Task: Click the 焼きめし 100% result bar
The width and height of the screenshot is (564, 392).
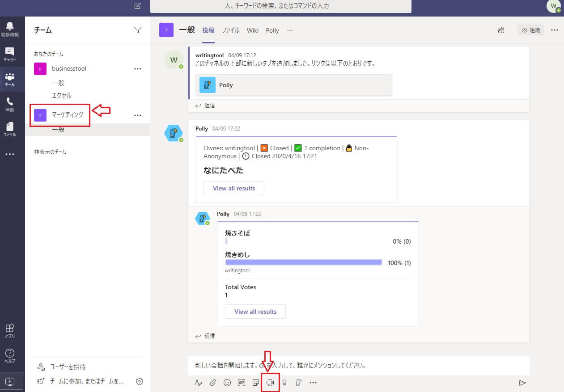Action: tap(303, 262)
